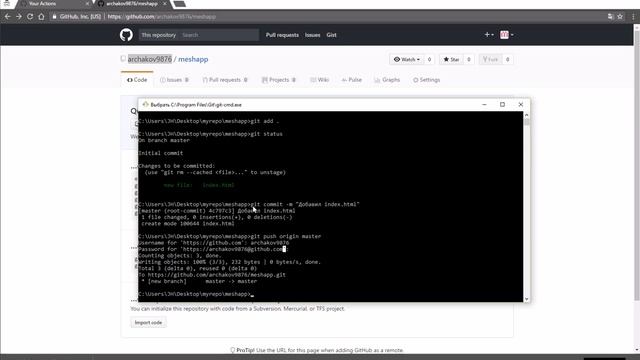
Task: Open the browser home page icon
Action: pos(41,17)
